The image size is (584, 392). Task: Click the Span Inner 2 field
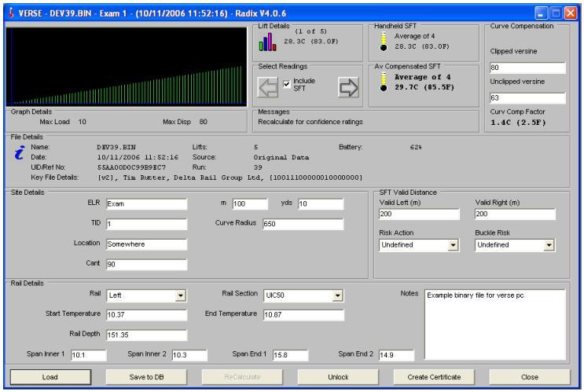point(189,355)
